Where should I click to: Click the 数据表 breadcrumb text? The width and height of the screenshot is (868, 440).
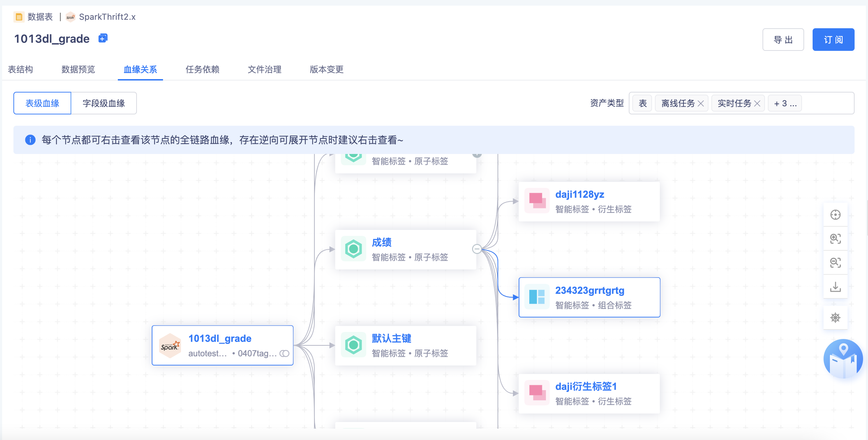[x=40, y=17]
